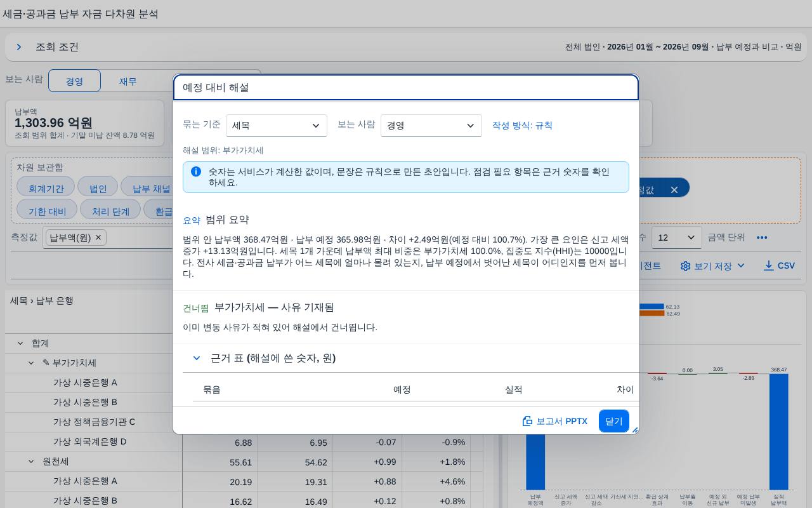Click the pencil icon on the 부가가치세 row
The width and height of the screenshot is (812, 508).
point(46,363)
